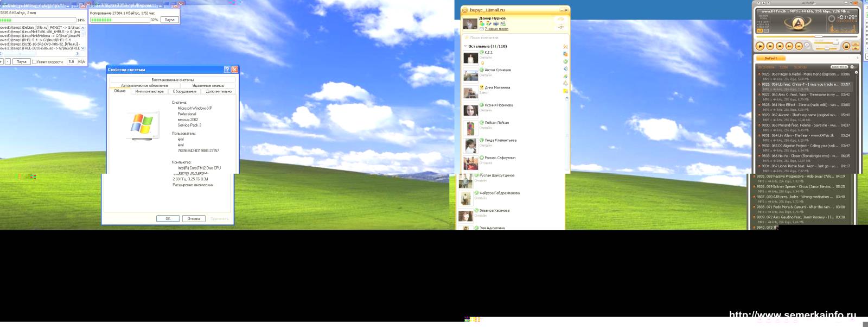Open the Оборудование tab
This screenshot has width=868, height=327.
click(x=185, y=91)
